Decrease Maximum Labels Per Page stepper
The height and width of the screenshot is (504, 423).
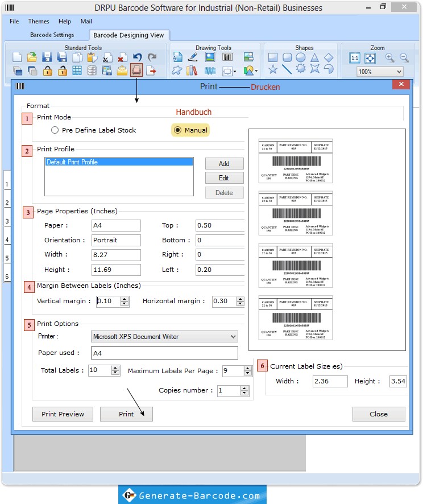point(247,373)
